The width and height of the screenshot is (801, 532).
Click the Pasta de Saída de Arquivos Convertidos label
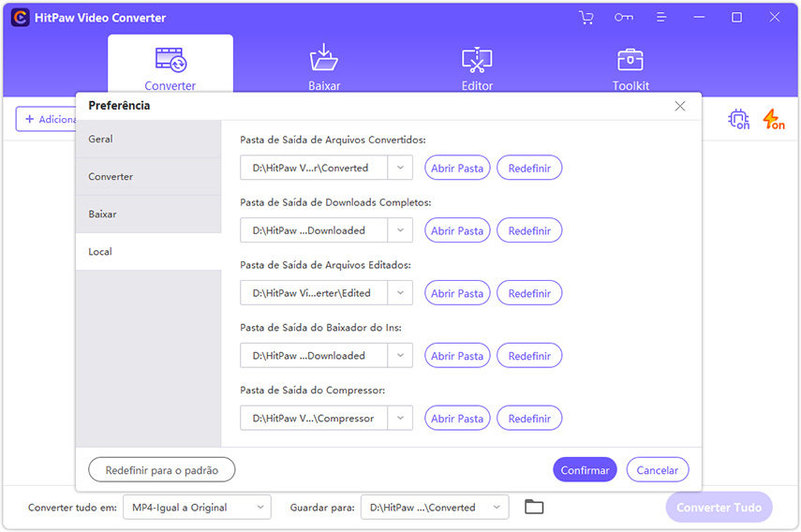pyautogui.click(x=334, y=140)
